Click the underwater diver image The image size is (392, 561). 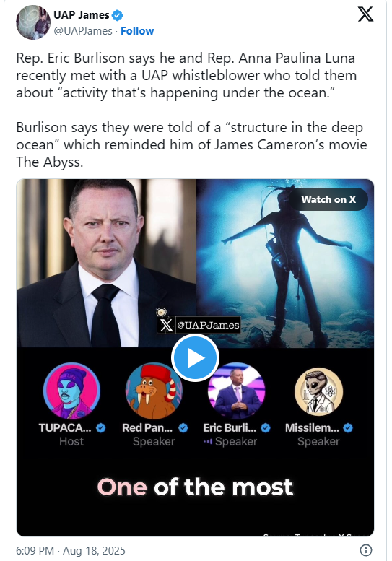285,263
